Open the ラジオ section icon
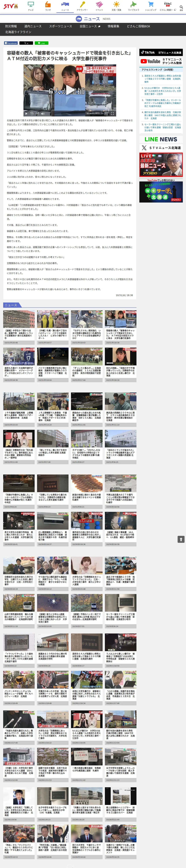This screenshot has height=868, width=186. tap(48, 6)
